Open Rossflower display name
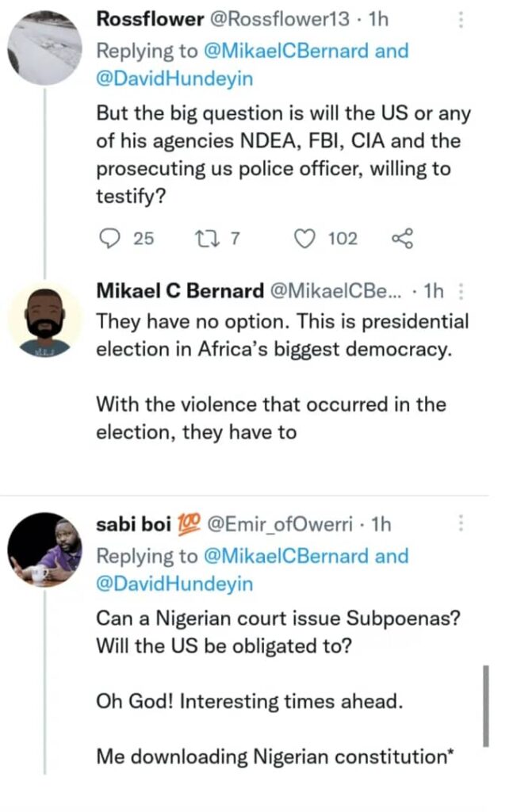513x812 pixels. 141,20
